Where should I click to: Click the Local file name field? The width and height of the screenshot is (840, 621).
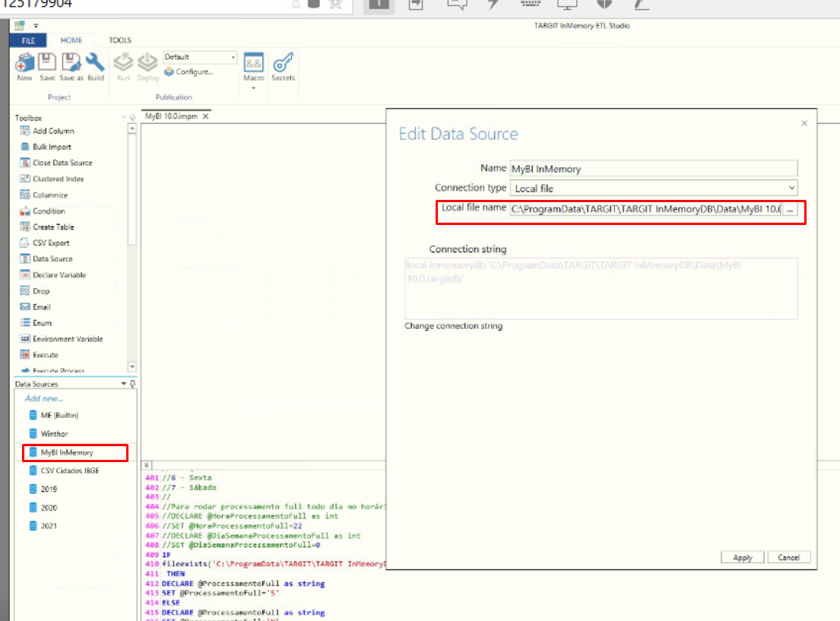[x=645, y=209]
